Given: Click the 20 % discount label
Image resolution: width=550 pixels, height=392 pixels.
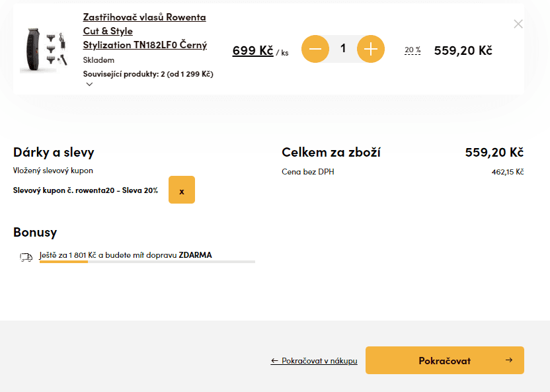Looking at the screenshot, I should pyautogui.click(x=412, y=50).
